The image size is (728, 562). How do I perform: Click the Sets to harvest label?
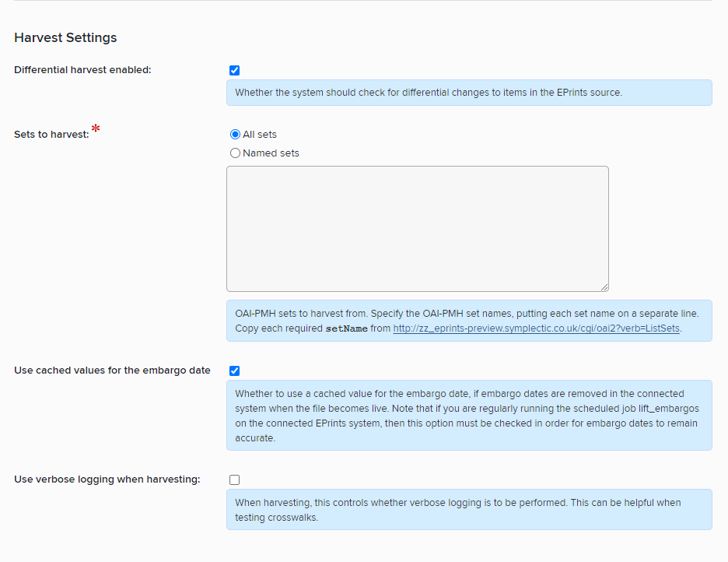pyautogui.click(x=51, y=135)
